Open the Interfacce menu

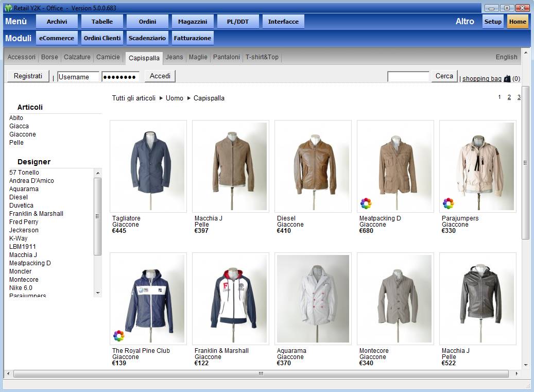click(283, 22)
